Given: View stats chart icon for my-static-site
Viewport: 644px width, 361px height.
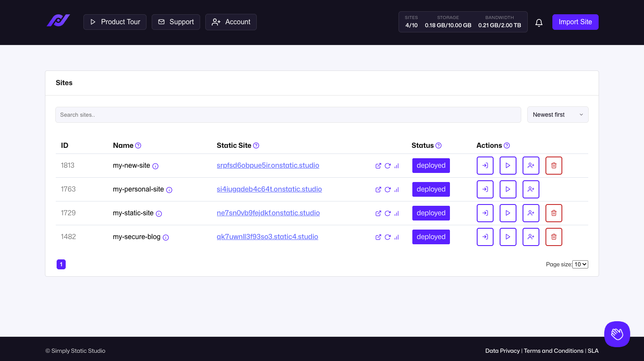Looking at the screenshot, I should tap(396, 214).
